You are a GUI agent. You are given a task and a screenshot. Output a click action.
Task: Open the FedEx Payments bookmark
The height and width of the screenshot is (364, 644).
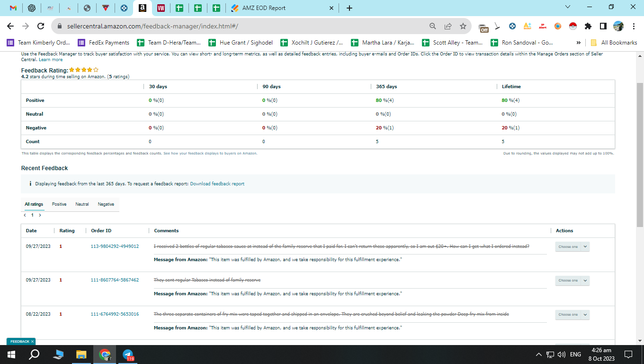pyautogui.click(x=104, y=43)
